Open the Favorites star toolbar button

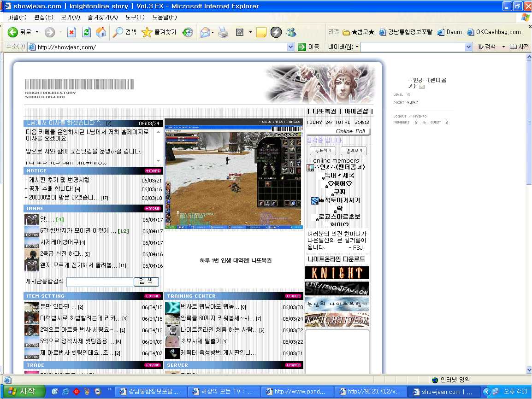[159, 32]
